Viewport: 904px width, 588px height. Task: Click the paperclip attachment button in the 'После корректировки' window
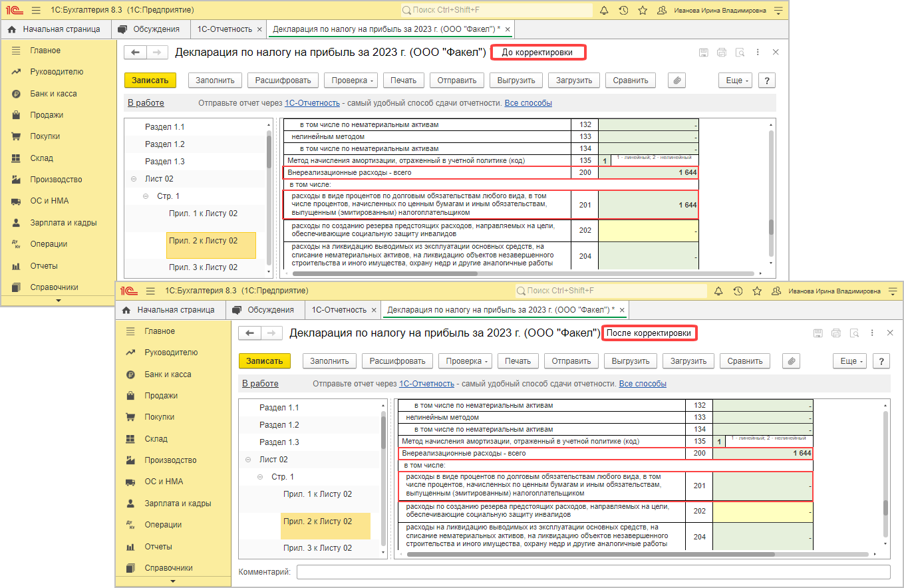pos(791,361)
